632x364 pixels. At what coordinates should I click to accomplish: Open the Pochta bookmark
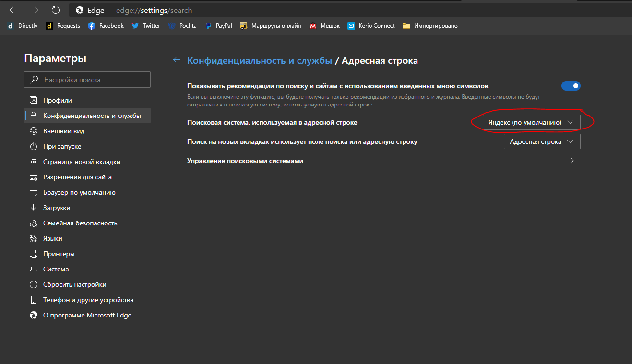(182, 26)
